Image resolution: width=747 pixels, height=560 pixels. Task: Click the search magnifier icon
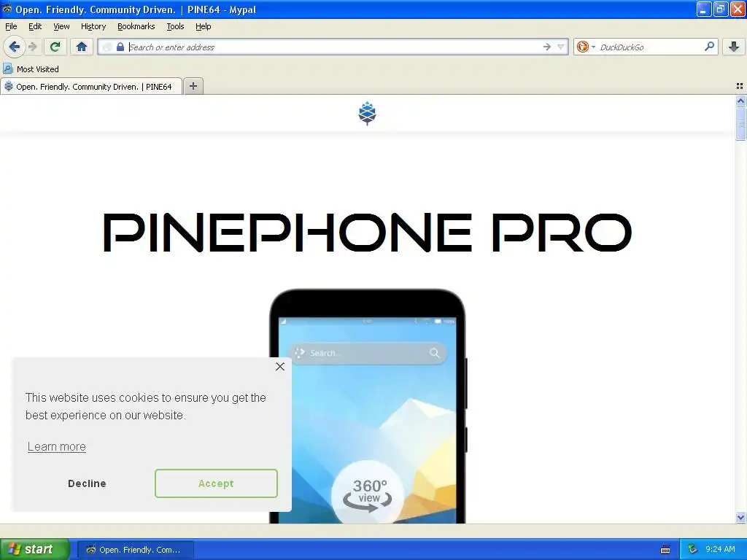click(709, 47)
